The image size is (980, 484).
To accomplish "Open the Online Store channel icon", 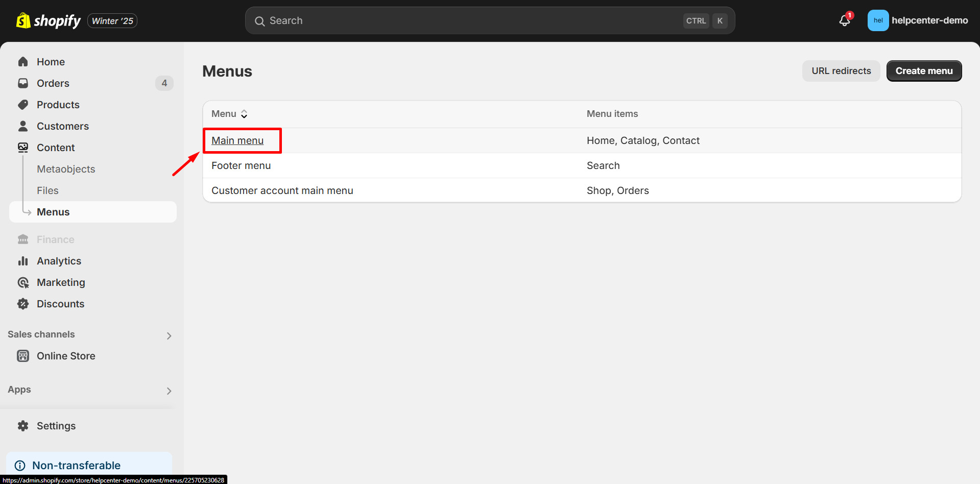I will pyautogui.click(x=23, y=355).
